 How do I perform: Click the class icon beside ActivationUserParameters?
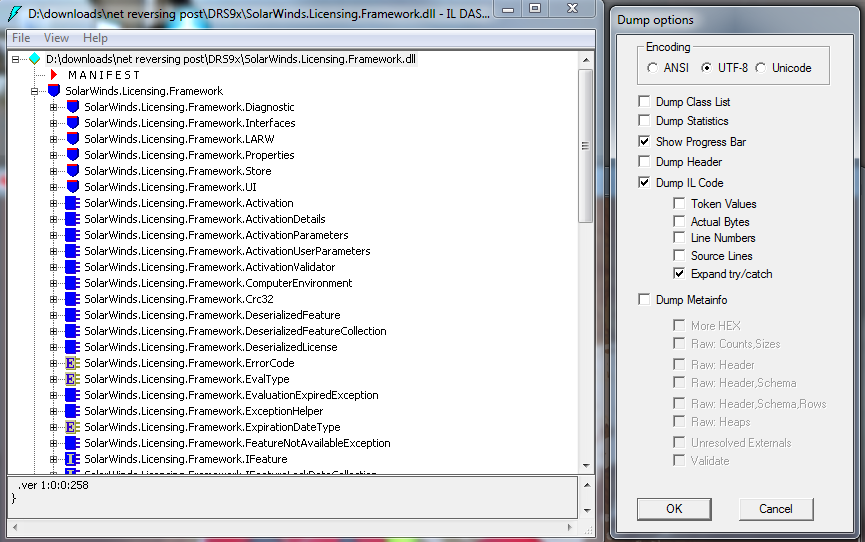[x=72, y=251]
